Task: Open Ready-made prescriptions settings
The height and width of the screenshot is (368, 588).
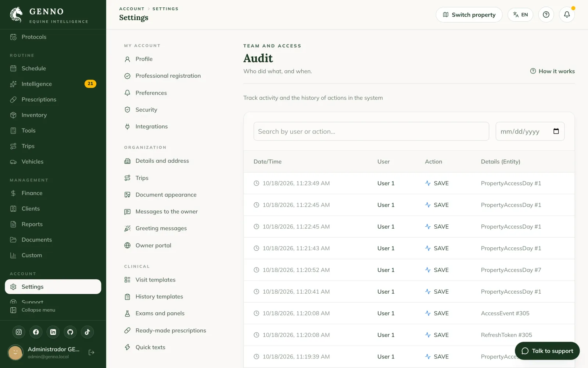Action: 165,330
